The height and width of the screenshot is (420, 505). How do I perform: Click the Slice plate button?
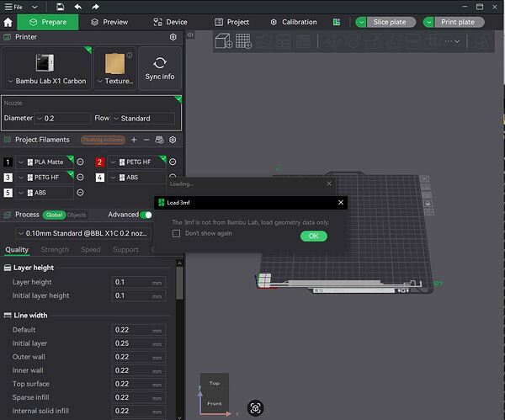[391, 22]
